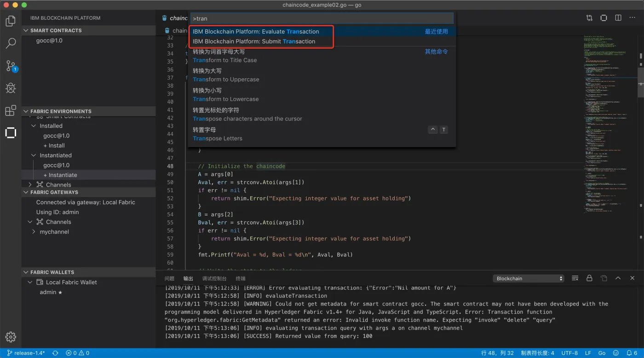
Task: Choose Transform to Lowercase command
Action: [x=322, y=95]
